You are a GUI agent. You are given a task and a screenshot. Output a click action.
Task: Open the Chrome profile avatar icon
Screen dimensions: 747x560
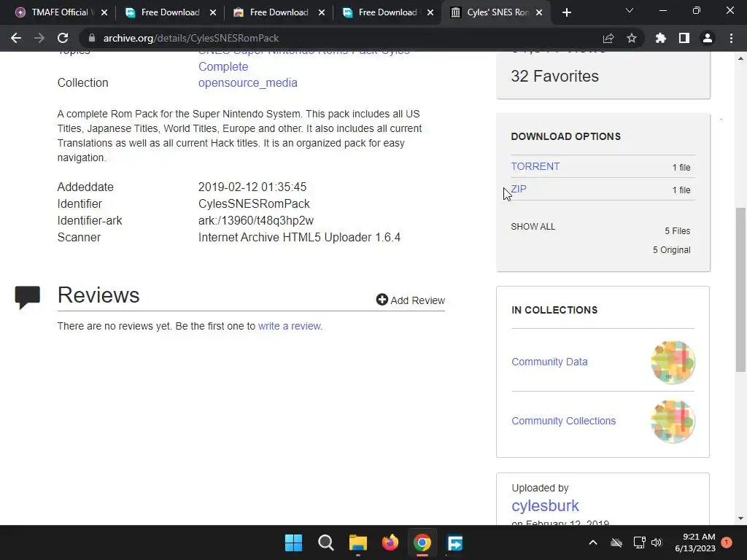coord(708,38)
